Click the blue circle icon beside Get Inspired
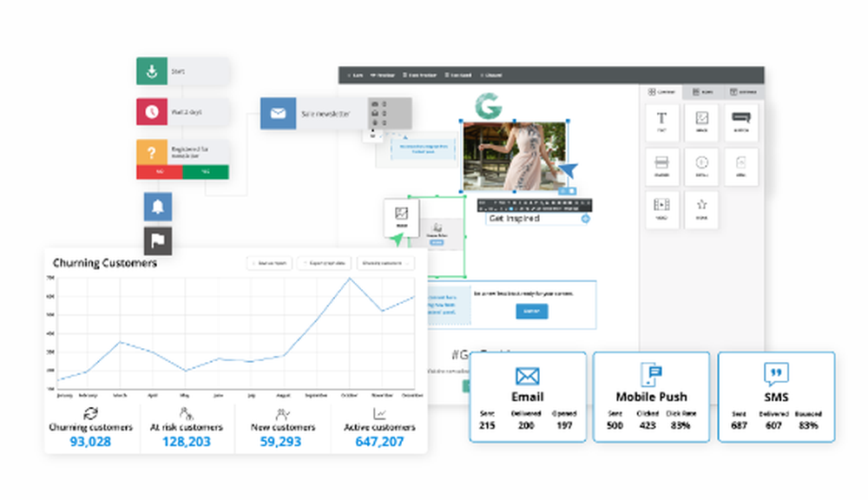This screenshot has height=500, width=868. pos(585,219)
